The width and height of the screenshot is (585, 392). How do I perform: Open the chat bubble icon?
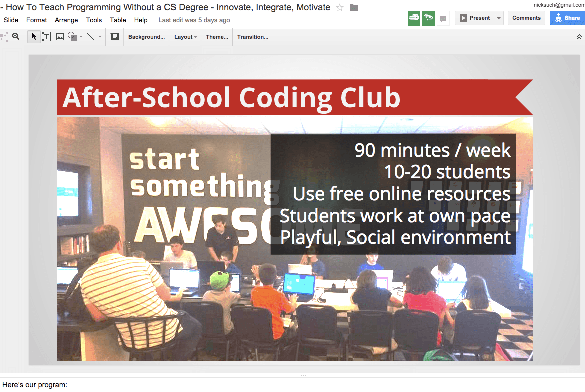(443, 18)
